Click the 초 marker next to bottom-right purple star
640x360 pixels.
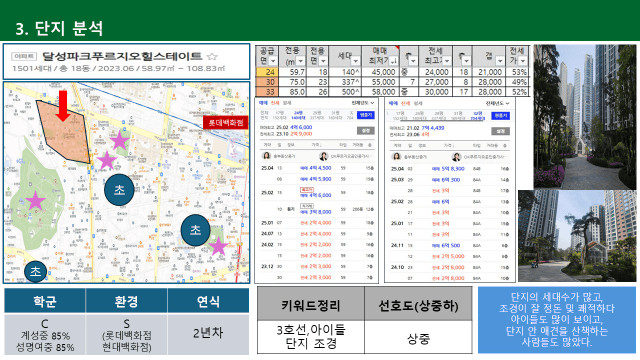(x=196, y=230)
